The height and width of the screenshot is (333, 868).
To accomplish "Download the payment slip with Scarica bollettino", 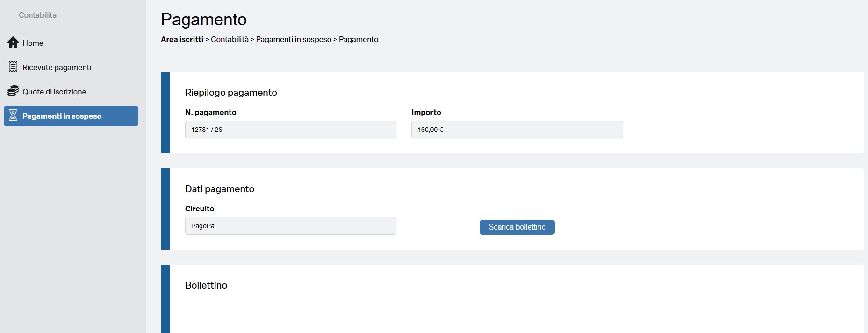I will 517,227.
